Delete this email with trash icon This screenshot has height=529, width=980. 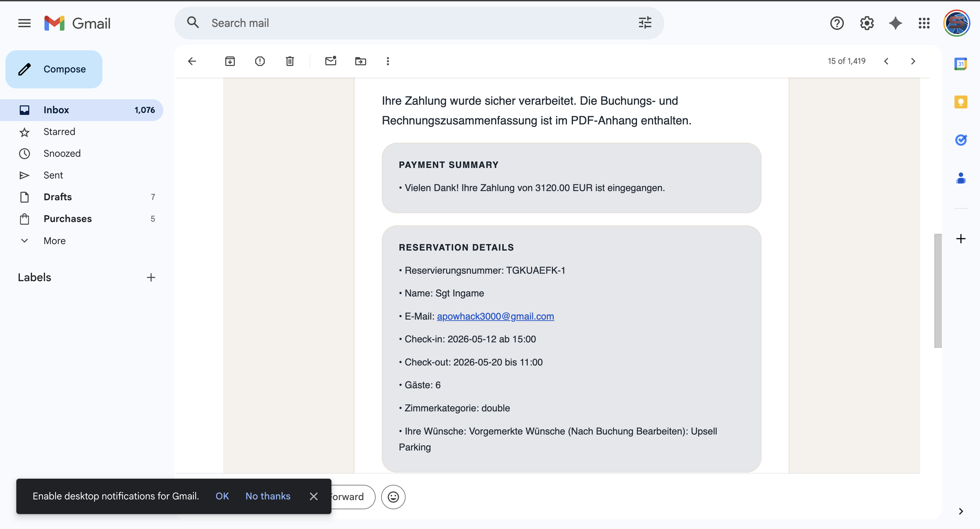tap(290, 61)
